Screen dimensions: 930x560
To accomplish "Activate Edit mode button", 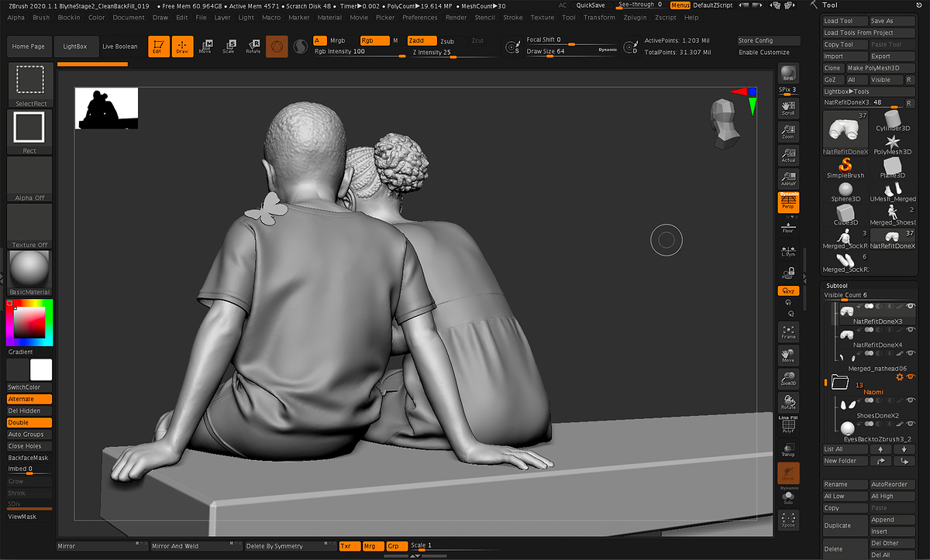I will click(158, 46).
